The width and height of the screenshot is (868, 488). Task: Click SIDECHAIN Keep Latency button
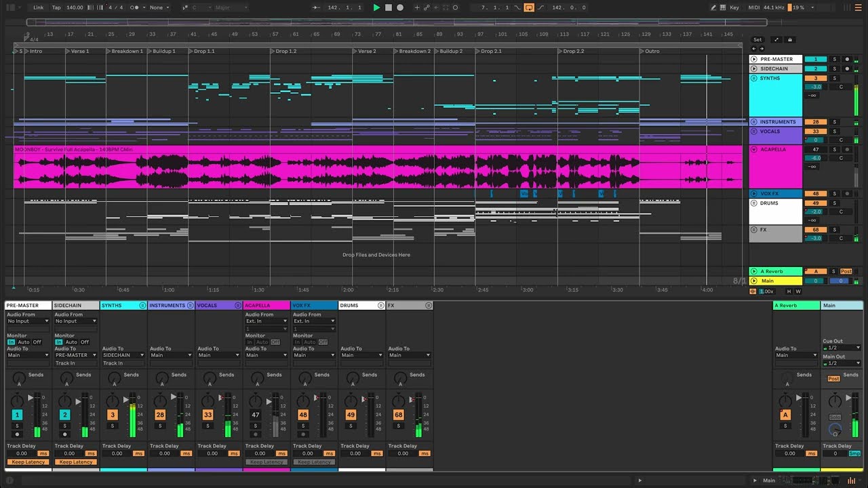pos(76,462)
